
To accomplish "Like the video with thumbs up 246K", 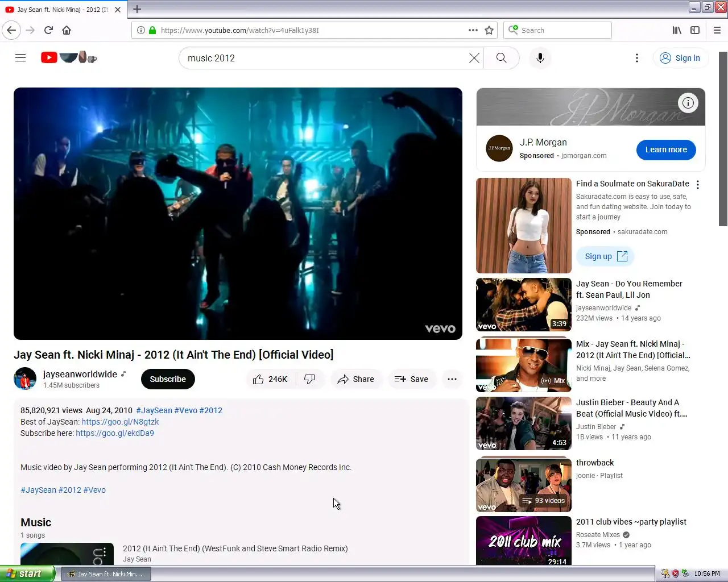I will (x=271, y=379).
